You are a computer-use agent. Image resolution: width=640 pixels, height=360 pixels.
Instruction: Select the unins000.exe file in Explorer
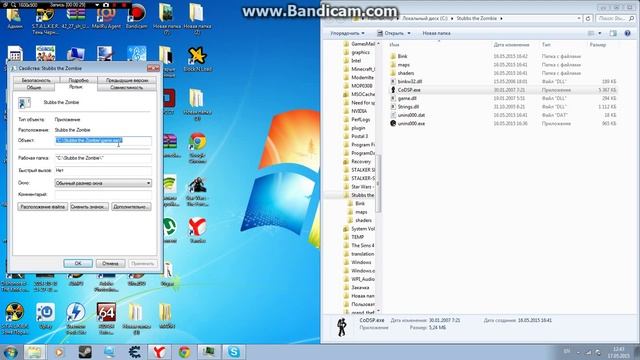[503, 123]
